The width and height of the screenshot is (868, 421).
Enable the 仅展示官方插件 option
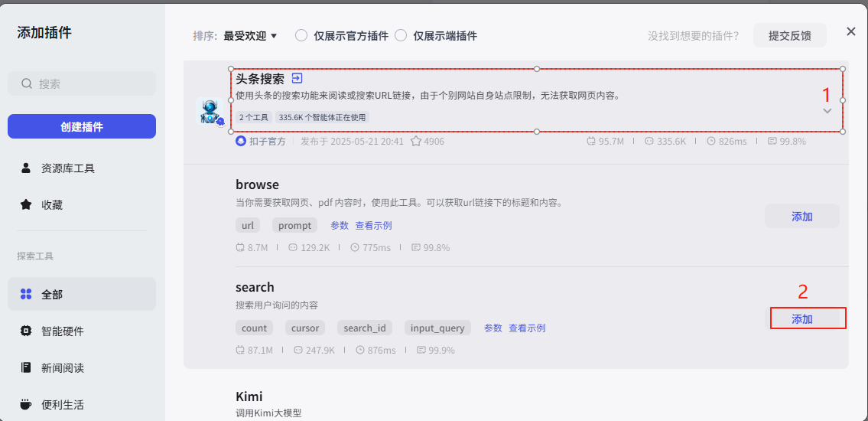pos(301,36)
